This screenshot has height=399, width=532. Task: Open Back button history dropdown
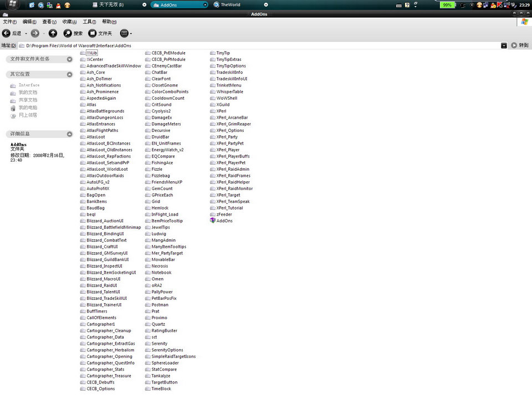point(26,34)
